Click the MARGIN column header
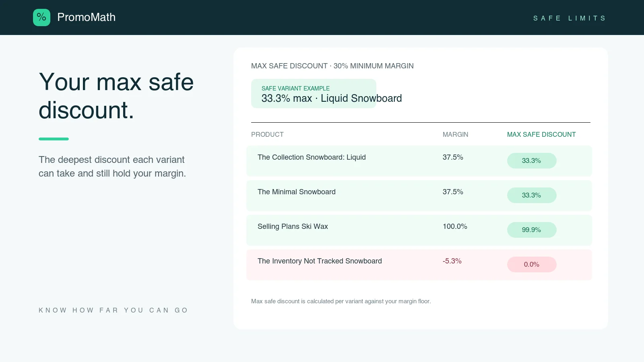This screenshot has height=362, width=644. [x=455, y=134]
